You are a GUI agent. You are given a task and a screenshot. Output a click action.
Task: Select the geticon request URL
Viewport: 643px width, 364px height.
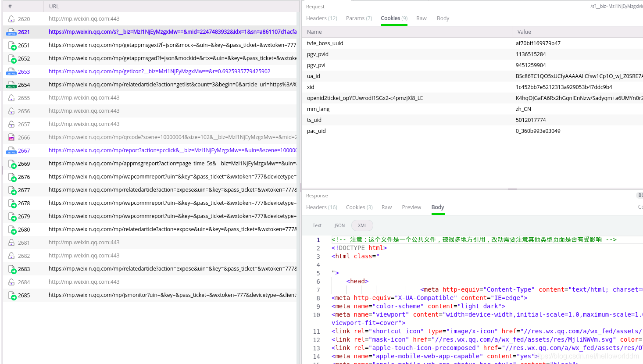coord(160,71)
